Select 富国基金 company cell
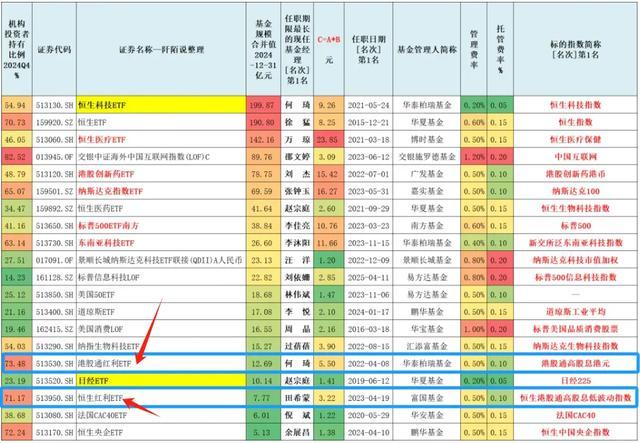 pos(427,398)
